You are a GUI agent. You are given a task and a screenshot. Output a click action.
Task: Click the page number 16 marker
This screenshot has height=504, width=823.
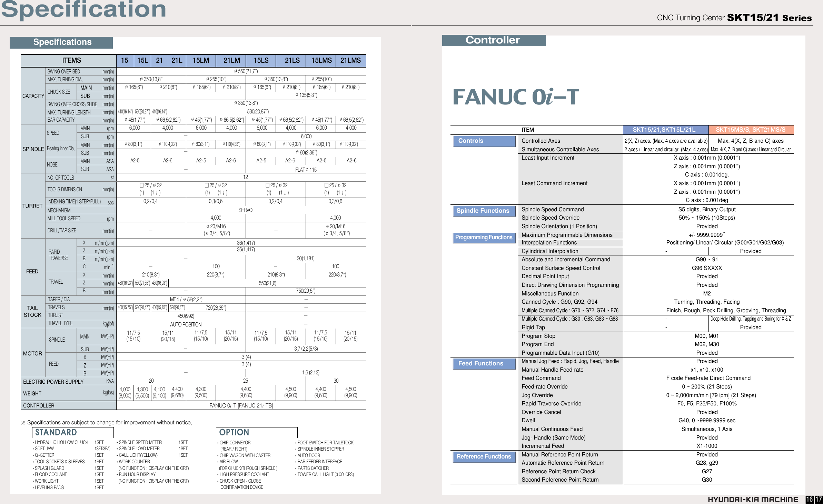point(810,499)
